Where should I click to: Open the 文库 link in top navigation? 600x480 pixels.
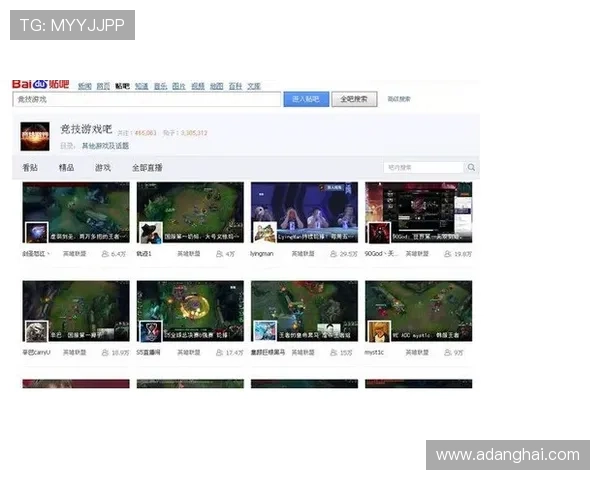(254, 86)
